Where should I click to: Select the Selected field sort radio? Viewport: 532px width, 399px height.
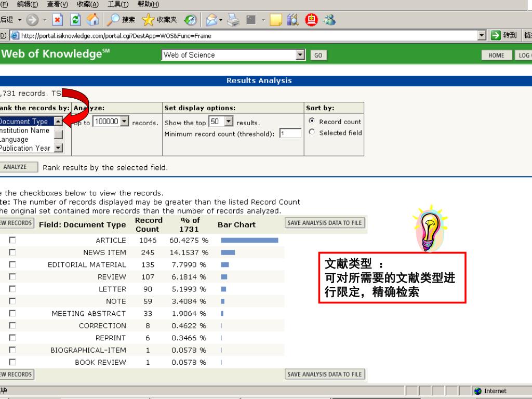312,132
